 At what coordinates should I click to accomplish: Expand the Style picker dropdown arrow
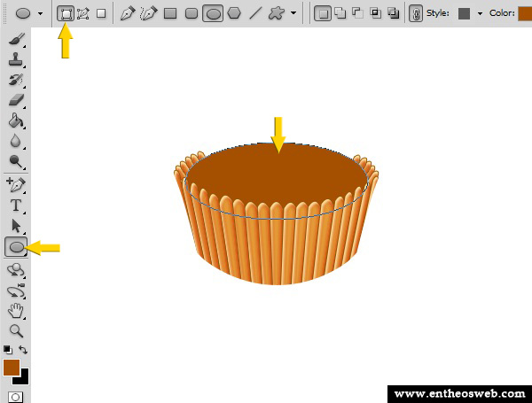click(480, 13)
